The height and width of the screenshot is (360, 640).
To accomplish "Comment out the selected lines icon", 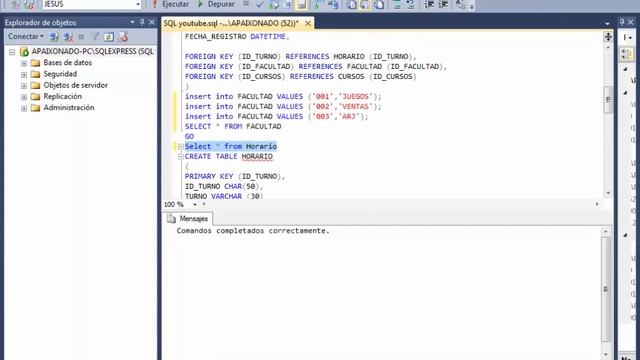I will point(397,4).
